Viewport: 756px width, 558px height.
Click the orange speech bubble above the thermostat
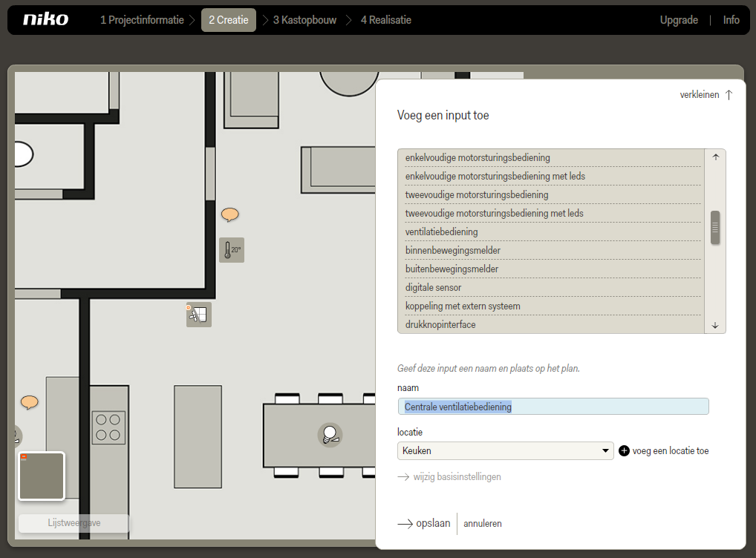pos(230,214)
